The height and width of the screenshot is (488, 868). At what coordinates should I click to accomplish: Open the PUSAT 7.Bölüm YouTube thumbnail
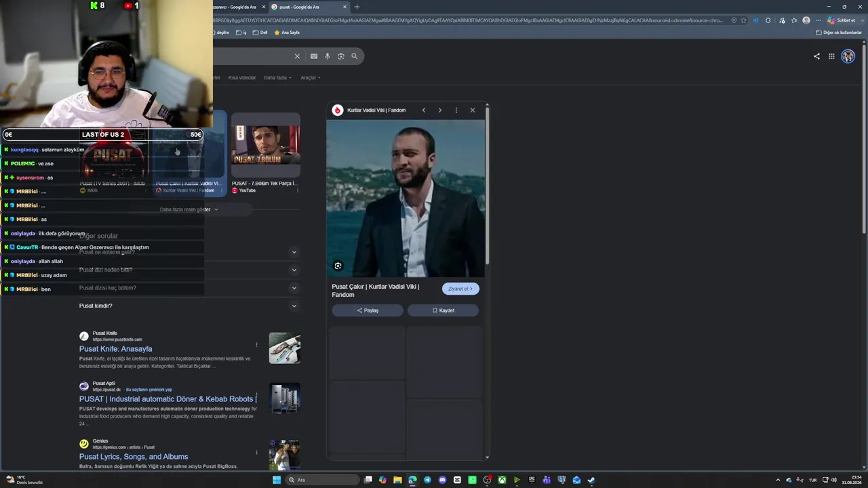point(266,146)
